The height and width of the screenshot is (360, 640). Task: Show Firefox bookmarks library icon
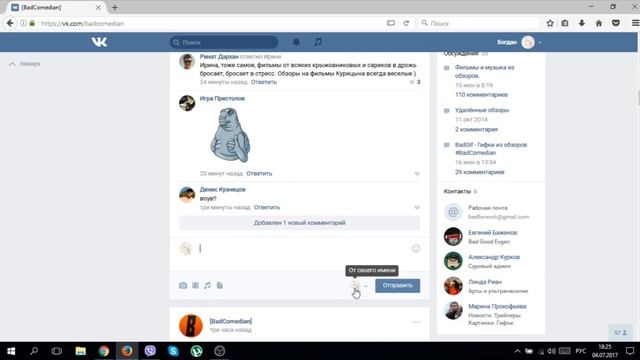tap(565, 23)
